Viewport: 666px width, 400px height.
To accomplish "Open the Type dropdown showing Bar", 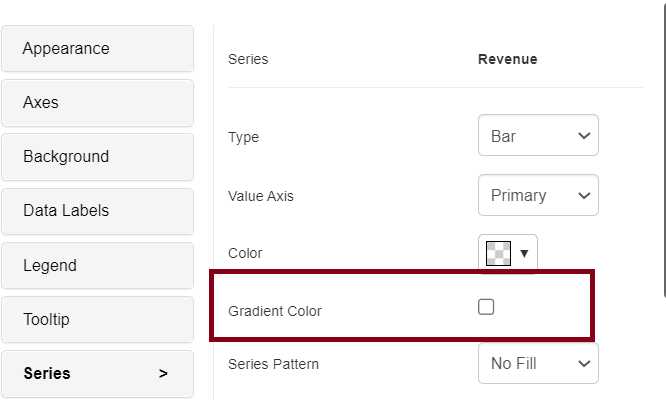I will [x=538, y=136].
